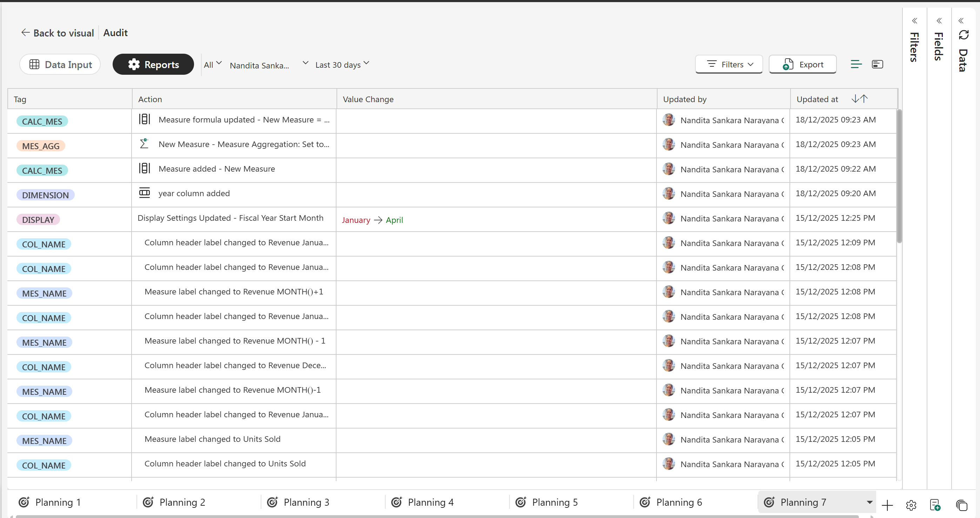Viewport: 980px width, 518px height.
Task: Switch to the card view icon
Action: 877,64
